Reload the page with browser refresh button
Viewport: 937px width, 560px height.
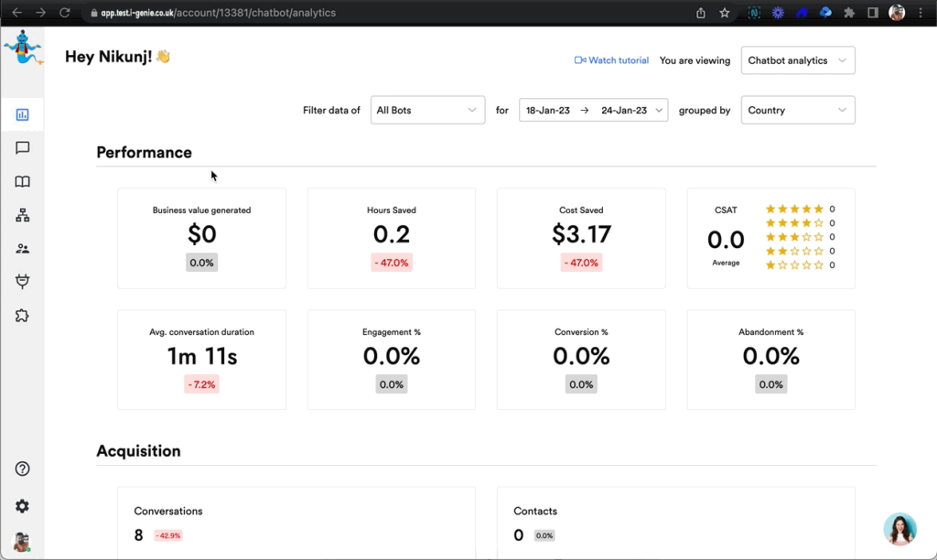click(64, 13)
